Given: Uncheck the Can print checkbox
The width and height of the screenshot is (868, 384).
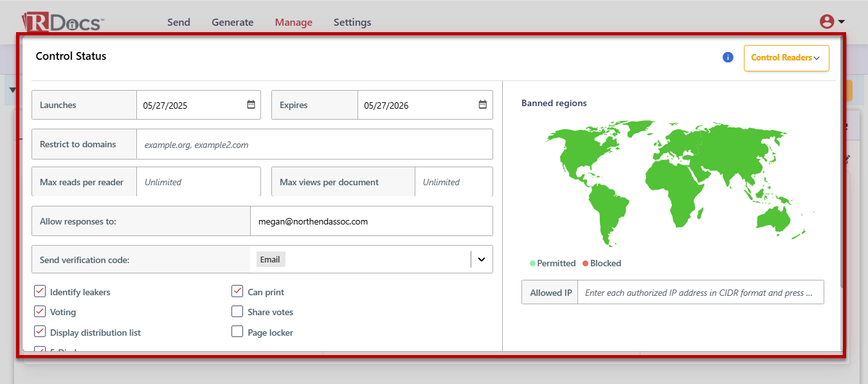Looking at the screenshot, I should click(237, 291).
